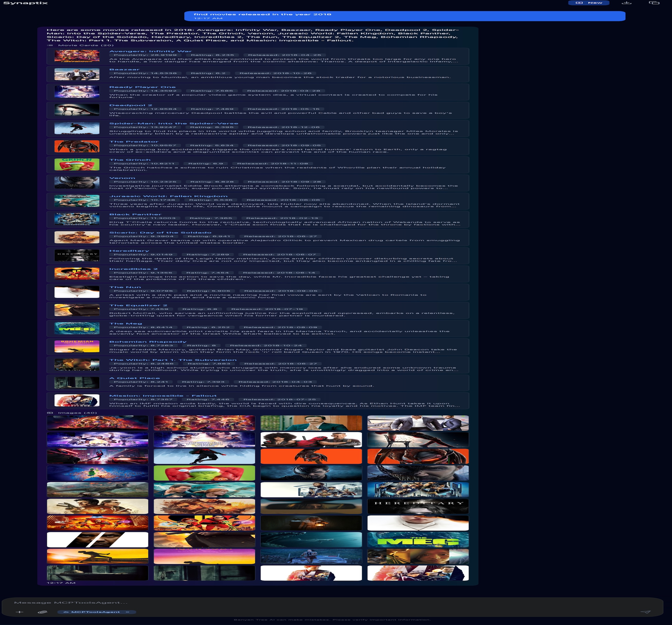Click the gallery icon beside Images (40)

pos(50,412)
